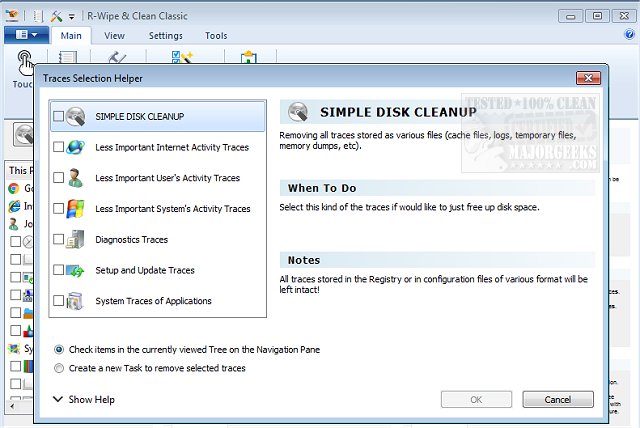
Task: Click the Touch finger icon in ribbon
Action: [x=24, y=63]
